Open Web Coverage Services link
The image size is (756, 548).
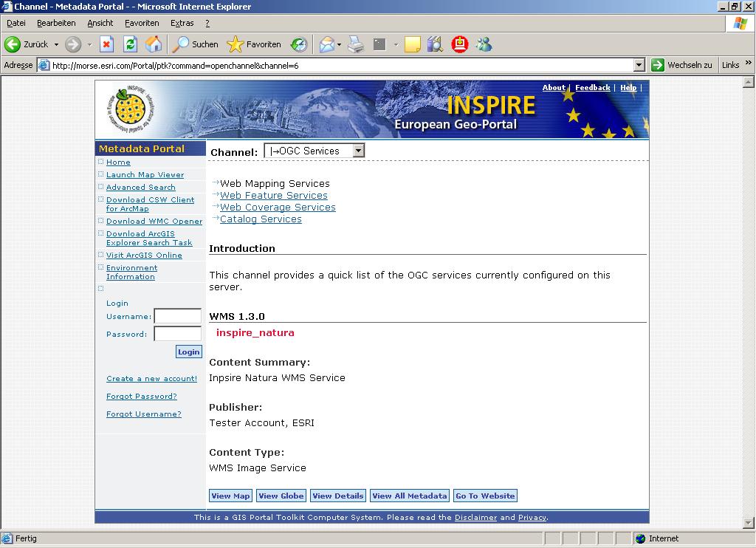(x=278, y=207)
